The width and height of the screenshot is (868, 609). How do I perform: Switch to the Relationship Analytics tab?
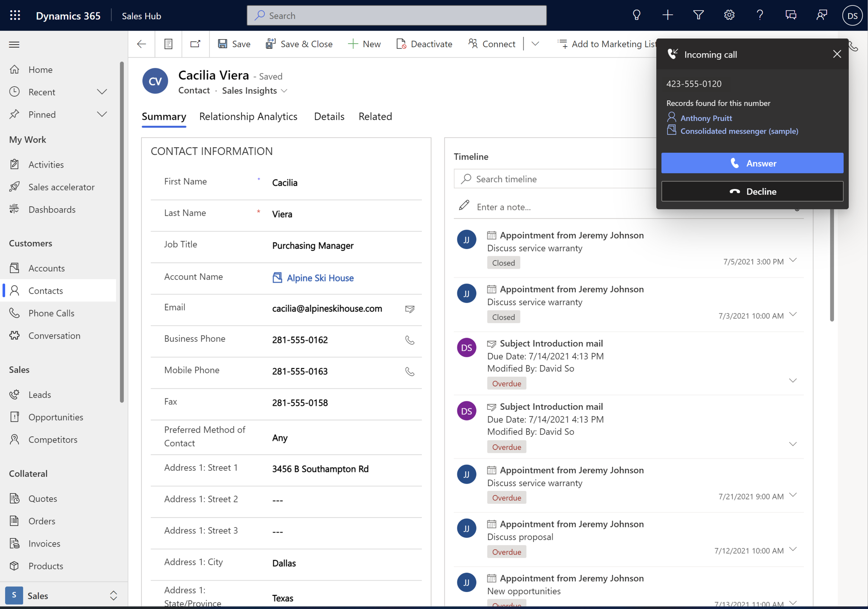(x=249, y=116)
